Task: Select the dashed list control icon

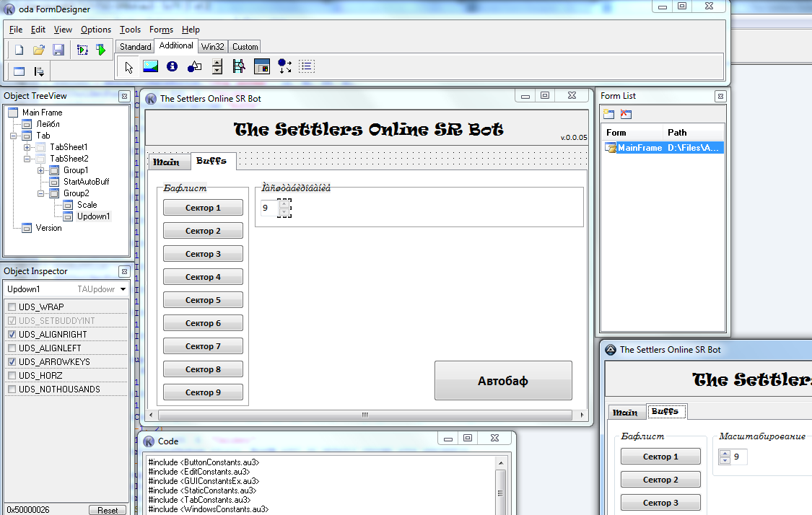Action: click(307, 66)
